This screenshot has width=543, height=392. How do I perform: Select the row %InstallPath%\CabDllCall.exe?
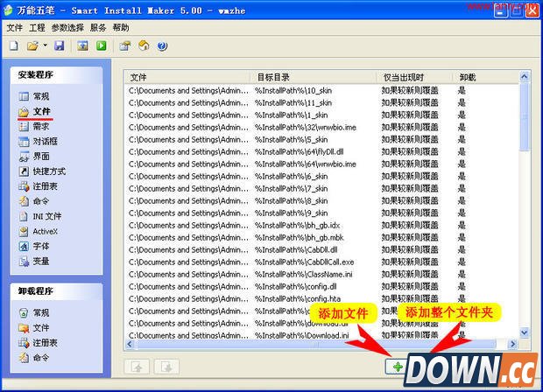(322, 262)
